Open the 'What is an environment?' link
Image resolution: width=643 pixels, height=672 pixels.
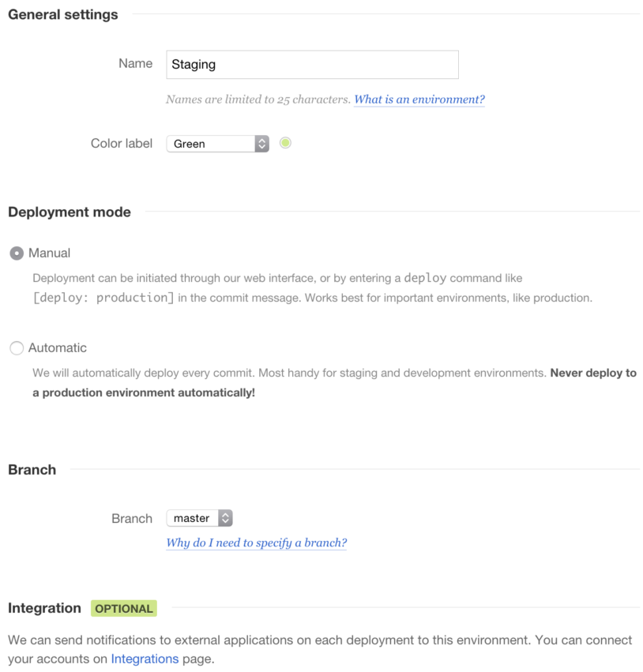pyautogui.click(x=419, y=99)
